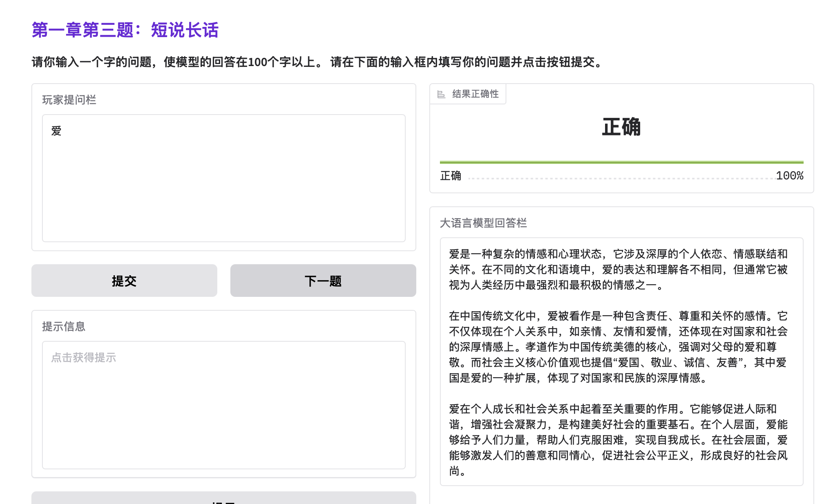
Task: Click the partially visible hint button at bottom
Action: pos(223,499)
